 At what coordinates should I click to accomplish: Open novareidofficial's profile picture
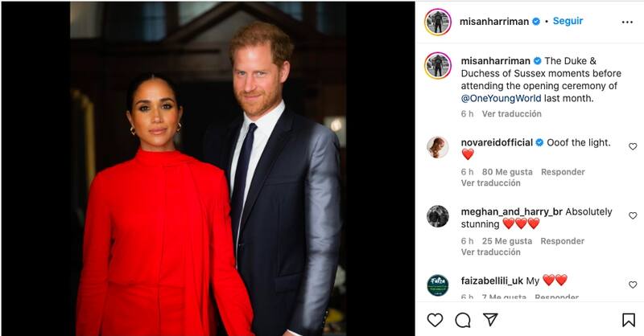438,147
